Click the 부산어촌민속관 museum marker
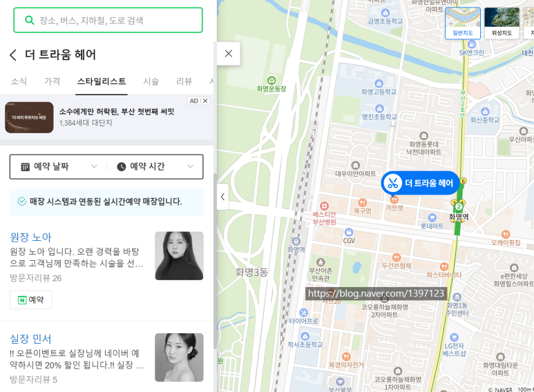This screenshot has height=392, width=534. coord(321,262)
